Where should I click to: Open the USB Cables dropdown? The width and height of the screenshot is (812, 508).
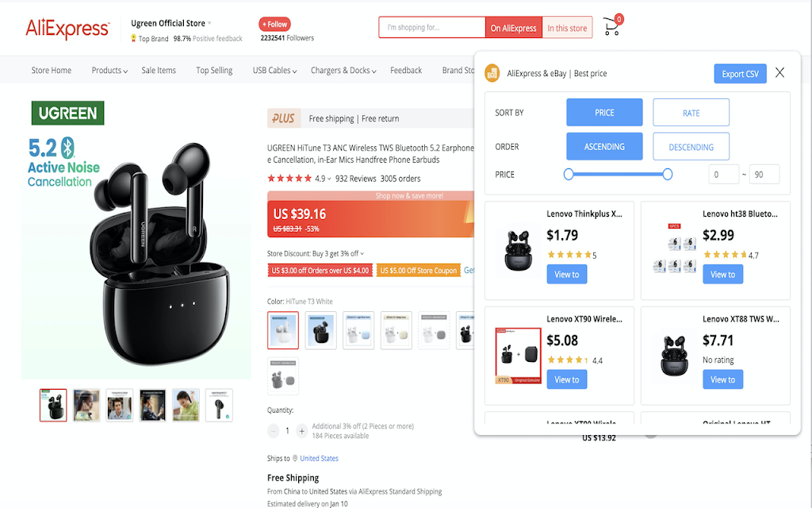(x=274, y=71)
